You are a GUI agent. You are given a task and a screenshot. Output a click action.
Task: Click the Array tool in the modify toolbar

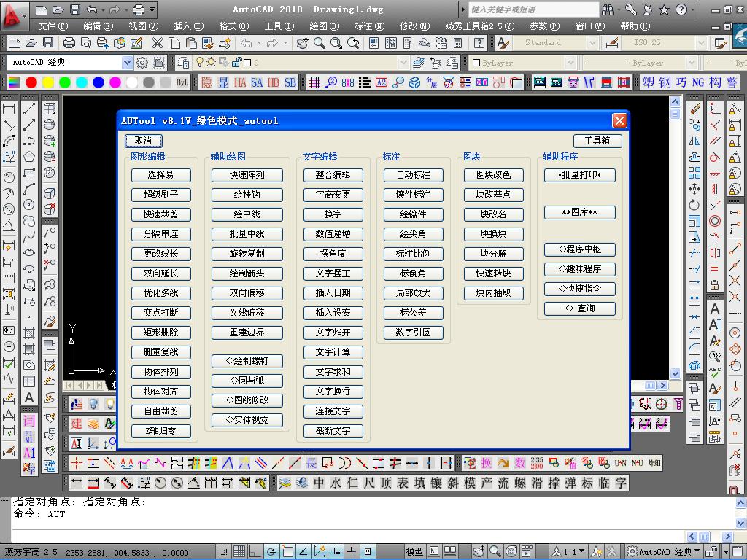[694, 173]
